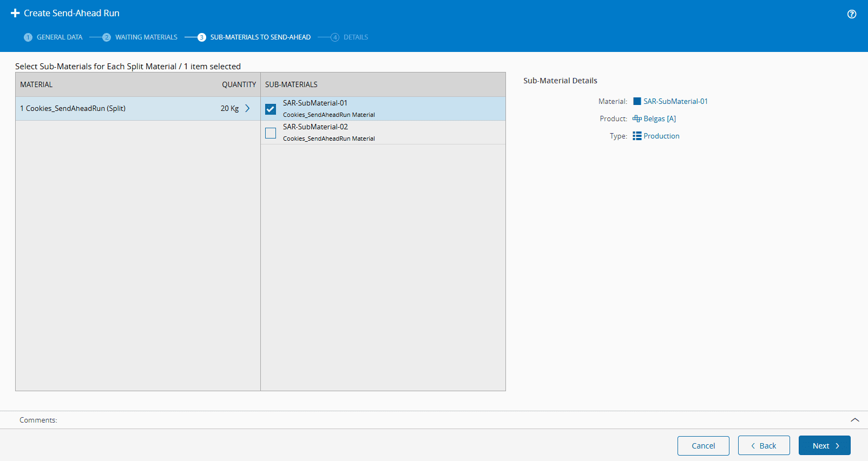Open the Sub-Materials to Send-Ahead step
Viewport: 868px width, 461px height.
(260, 37)
